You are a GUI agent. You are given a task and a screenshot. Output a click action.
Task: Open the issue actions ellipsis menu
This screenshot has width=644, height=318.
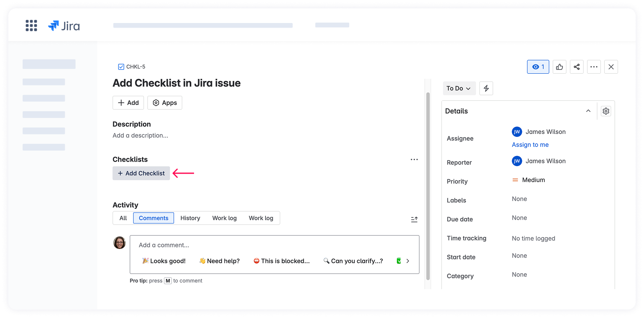point(594,67)
